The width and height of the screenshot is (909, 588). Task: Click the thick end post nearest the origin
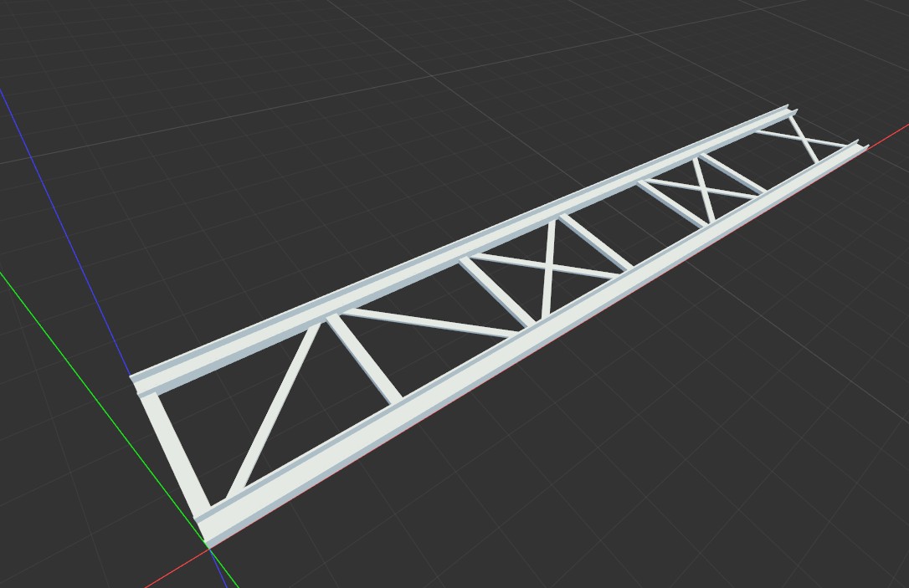coord(177,453)
